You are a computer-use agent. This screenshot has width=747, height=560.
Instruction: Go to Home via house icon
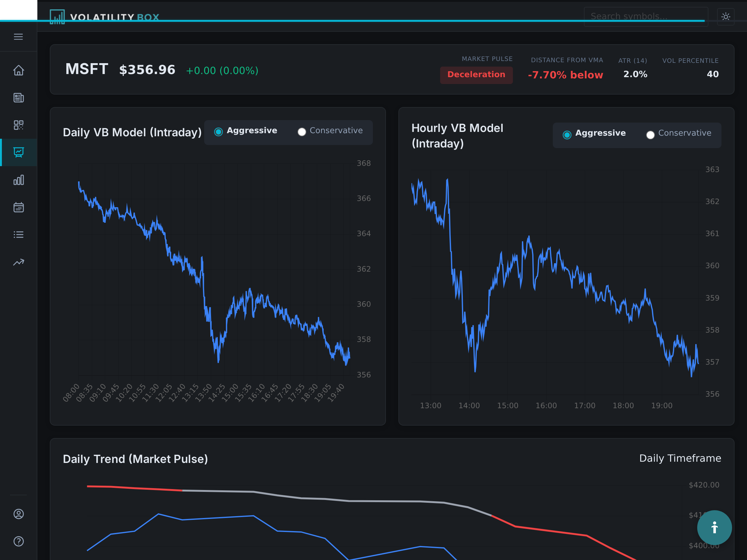coord(18,70)
